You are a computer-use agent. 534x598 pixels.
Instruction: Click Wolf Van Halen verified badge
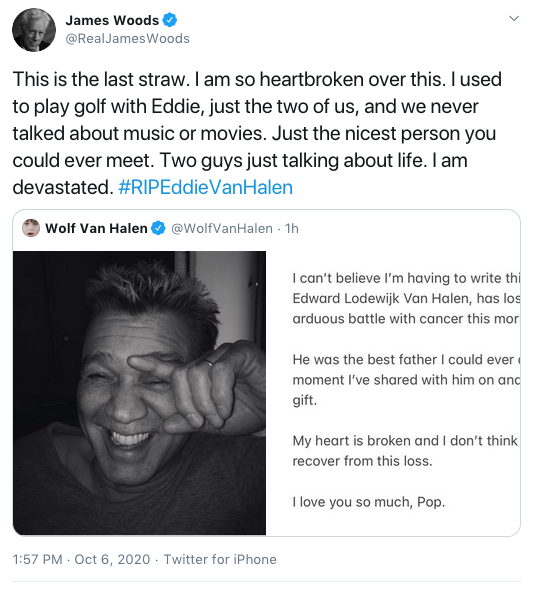tap(158, 228)
